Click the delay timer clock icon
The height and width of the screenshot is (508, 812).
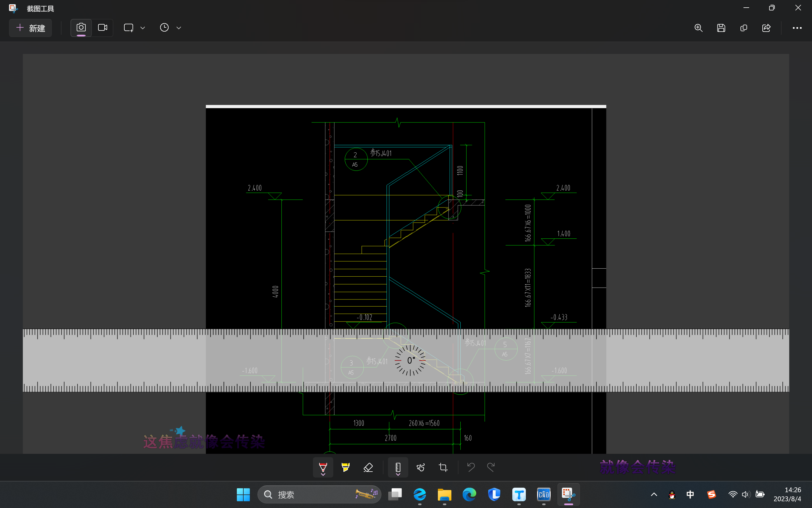(x=164, y=28)
